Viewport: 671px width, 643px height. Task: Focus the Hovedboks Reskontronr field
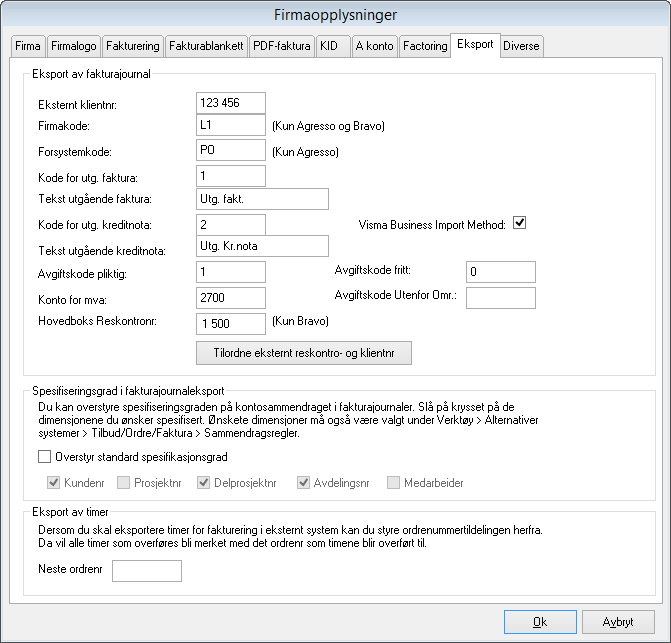pos(231,324)
